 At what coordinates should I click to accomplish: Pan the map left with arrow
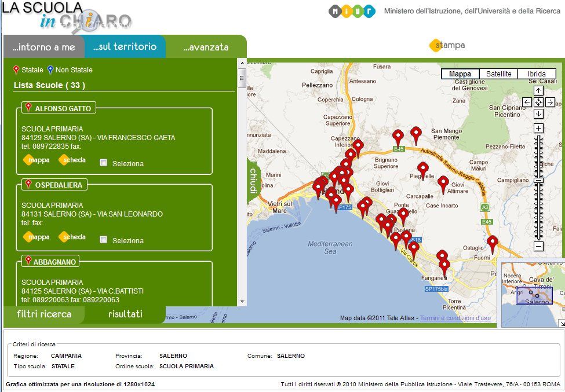pos(527,102)
